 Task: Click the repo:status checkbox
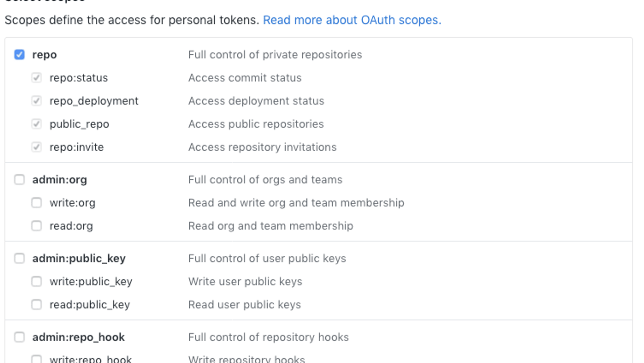click(x=37, y=78)
